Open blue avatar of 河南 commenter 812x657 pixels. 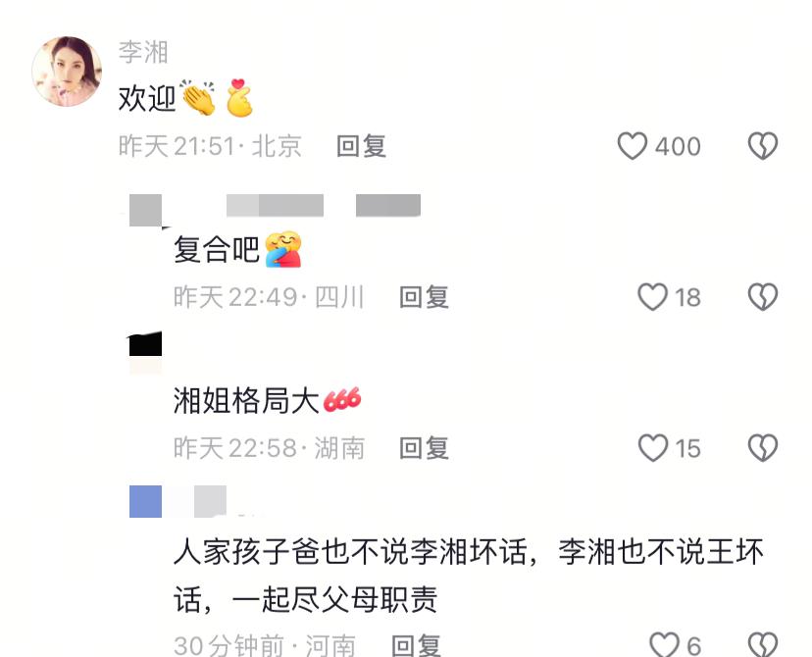tap(145, 501)
